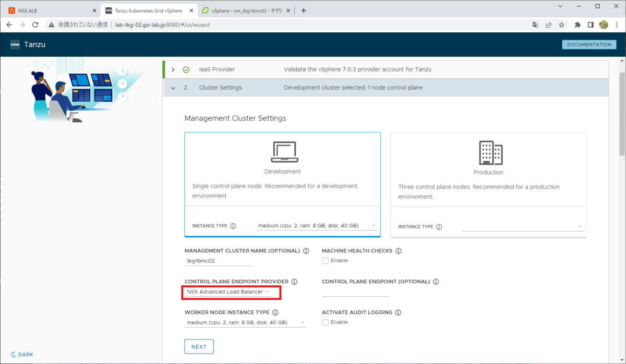Click info icon next to WORKER NODE INSTANCE TYPE
626x364 pixels.
[275, 312]
